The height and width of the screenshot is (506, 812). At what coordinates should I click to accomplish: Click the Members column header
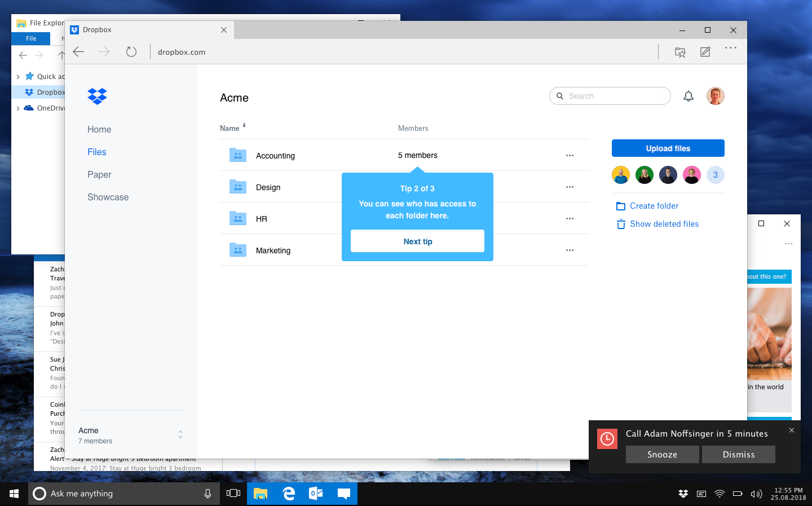pos(413,128)
